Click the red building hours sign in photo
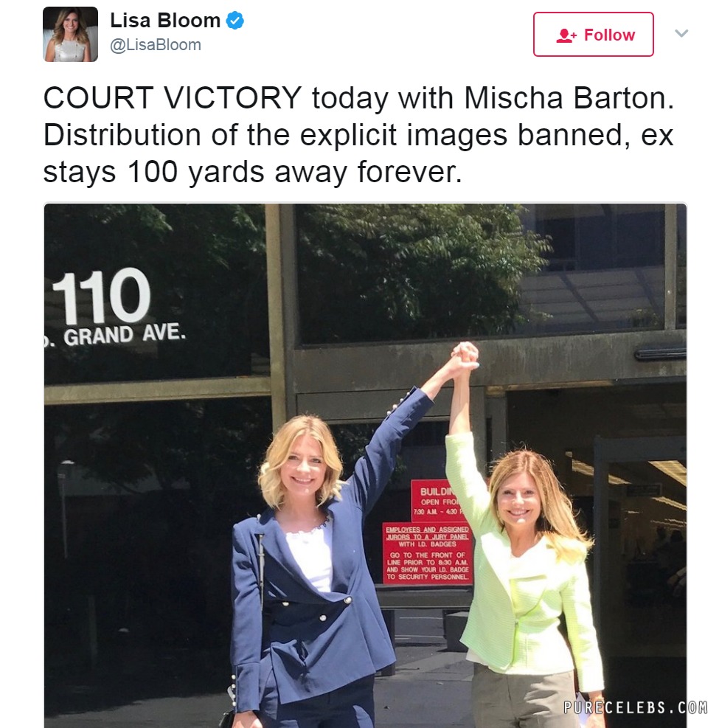 click(434, 500)
